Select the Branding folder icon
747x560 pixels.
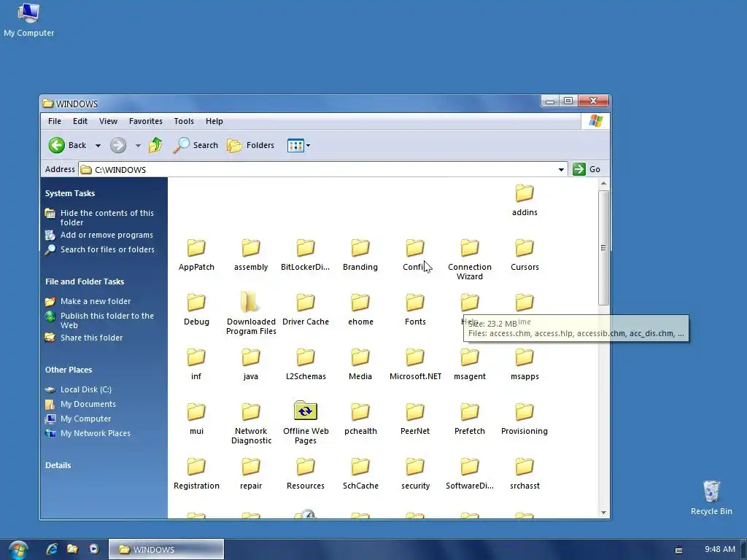tap(360, 248)
